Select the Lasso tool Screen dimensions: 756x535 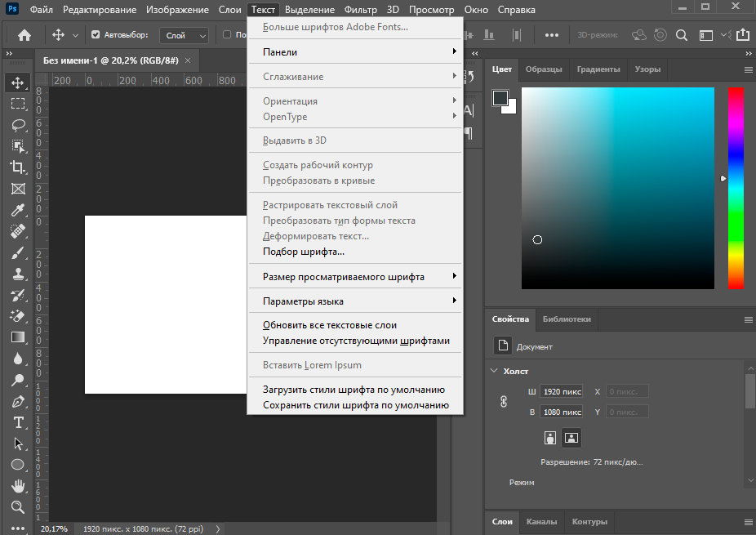18,125
